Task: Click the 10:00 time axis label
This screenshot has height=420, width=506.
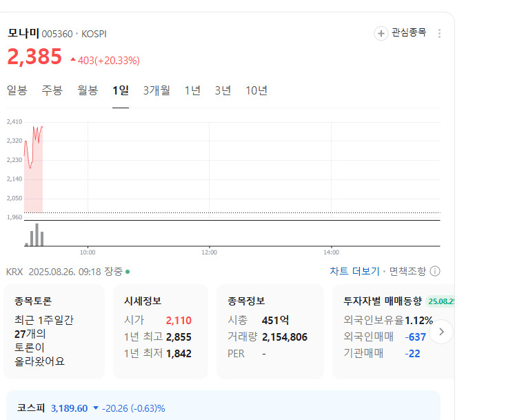Action: pyautogui.click(x=88, y=252)
